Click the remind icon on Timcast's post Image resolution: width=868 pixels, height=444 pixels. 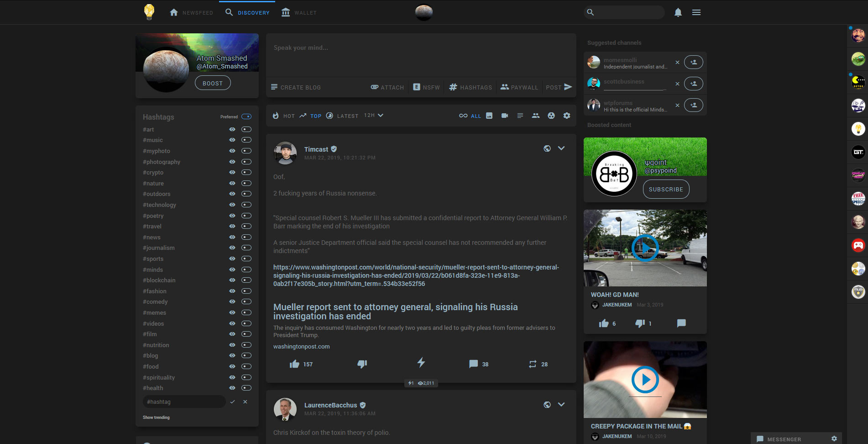point(532,364)
